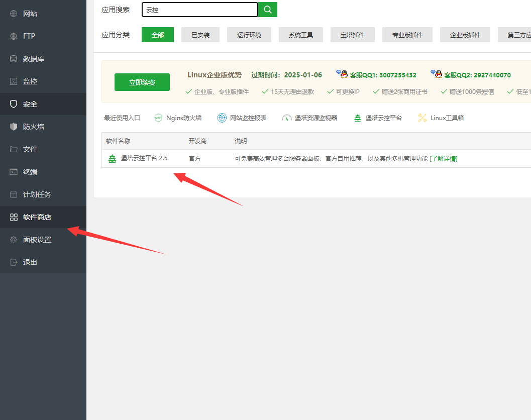The image size is (531, 420).
Task: Select the 专业版插件 category tab
Action: click(407, 35)
